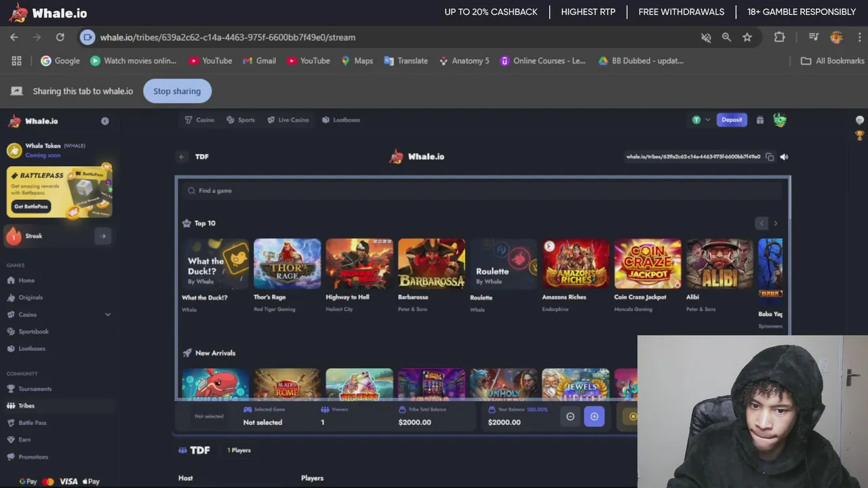The height and width of the screenshot is (488, 868).
Task: Open the Gmail bookmark
Action: click(x=259, y=60)
